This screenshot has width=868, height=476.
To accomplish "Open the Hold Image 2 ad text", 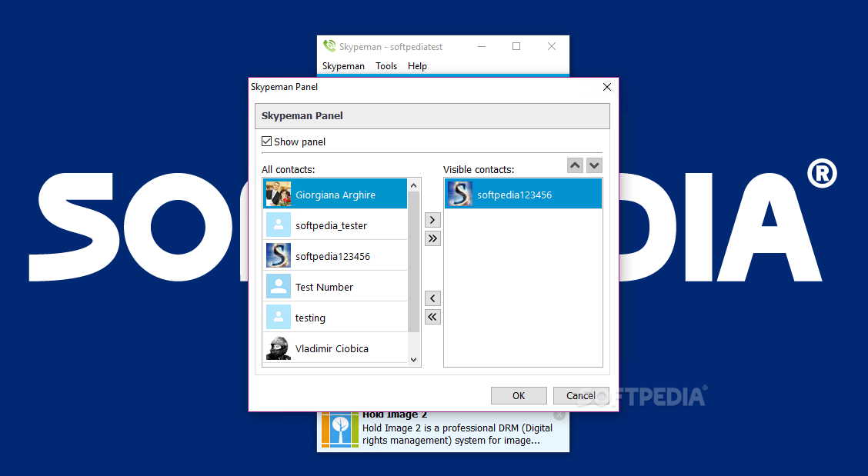I will click(x=457, y=434).
